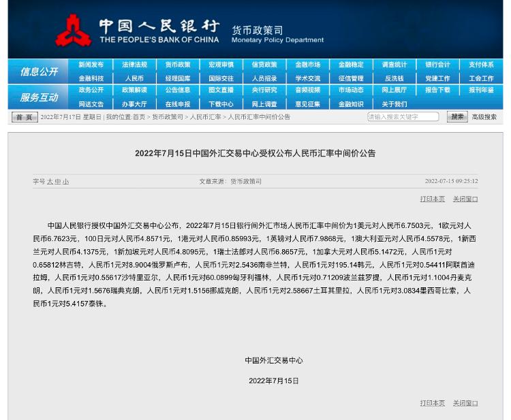Set font size to 中
Image resolution: width=511 pixels, height=420 pixels.
point(58,181)
